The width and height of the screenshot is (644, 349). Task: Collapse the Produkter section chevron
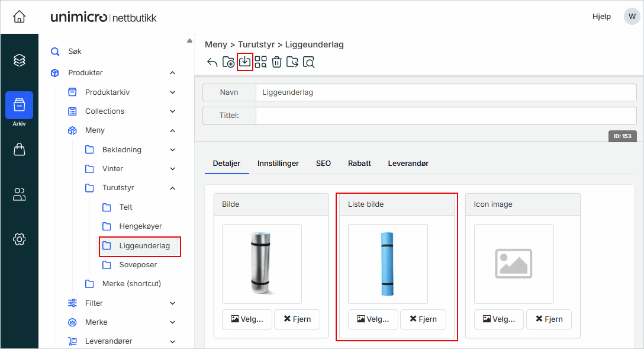[172, 73]
